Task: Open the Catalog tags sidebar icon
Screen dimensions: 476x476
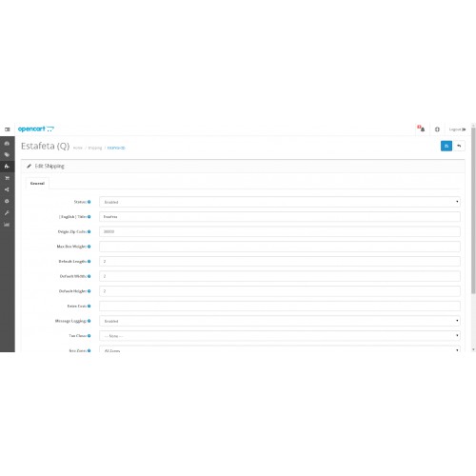Action: click(x=7, y=155)
